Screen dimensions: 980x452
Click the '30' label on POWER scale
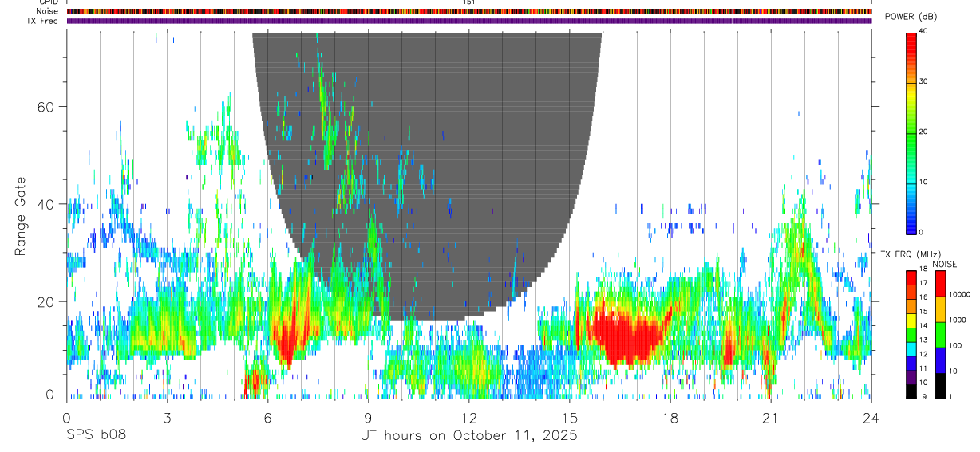click(x=923, y=81)
